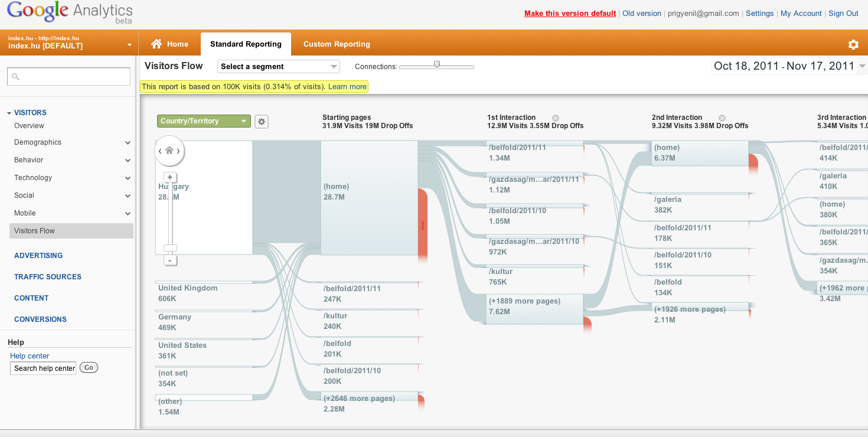Viewport: 868px width, 437px height.
Task: Open the Settings link
Action: point(759,14)
